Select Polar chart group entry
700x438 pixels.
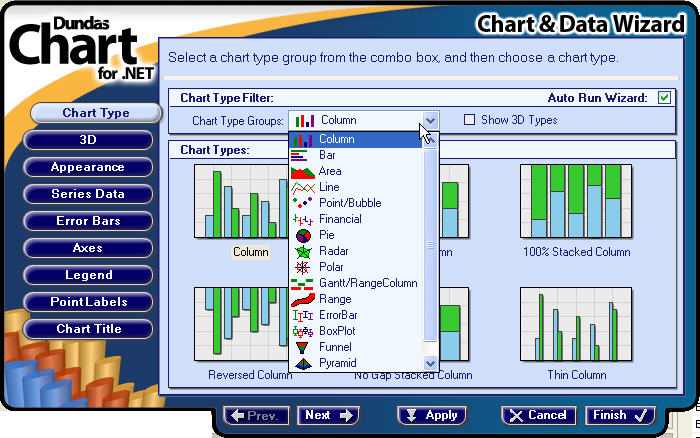[x=356, y=268]
